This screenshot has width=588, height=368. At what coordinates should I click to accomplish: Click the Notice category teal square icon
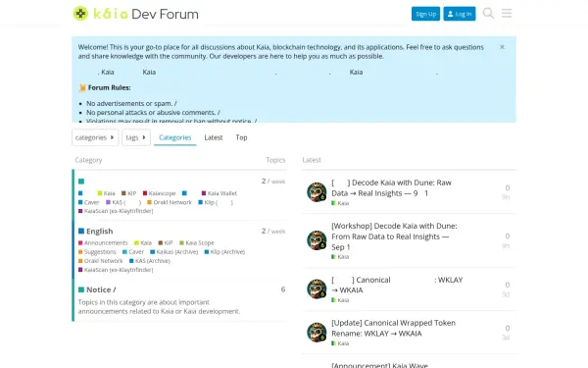(81, 289)
